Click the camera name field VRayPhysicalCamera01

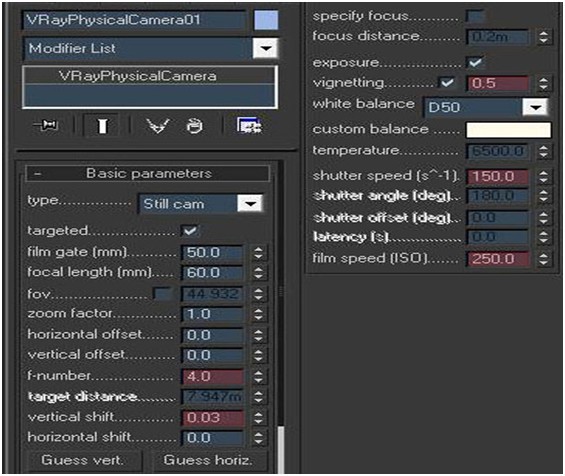coord(134,20)
